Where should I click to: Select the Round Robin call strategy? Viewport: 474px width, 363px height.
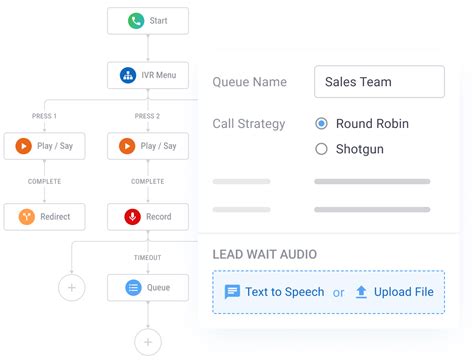(321, 124)
